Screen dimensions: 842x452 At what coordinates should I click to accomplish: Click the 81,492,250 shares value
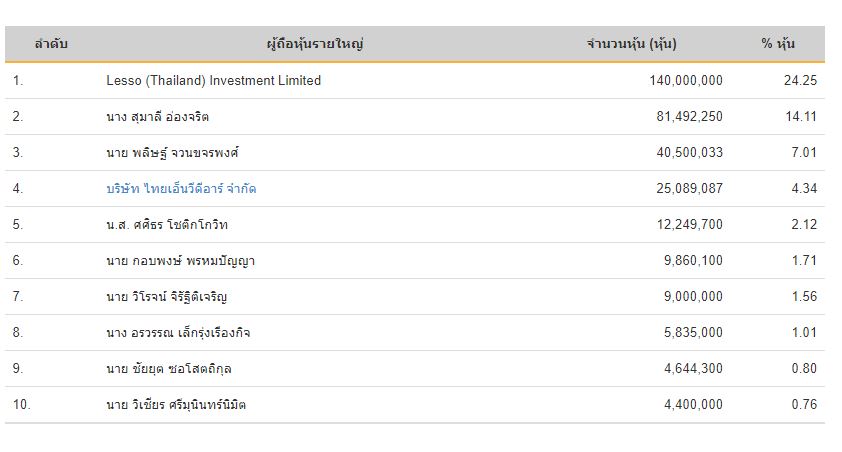[689, 116]
